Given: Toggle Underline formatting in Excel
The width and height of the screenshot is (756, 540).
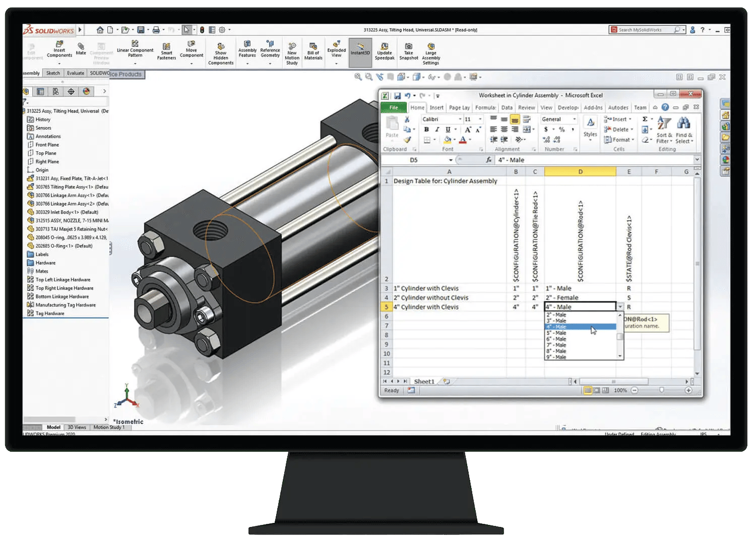Looking at the screenshot, I should (448, 130).
